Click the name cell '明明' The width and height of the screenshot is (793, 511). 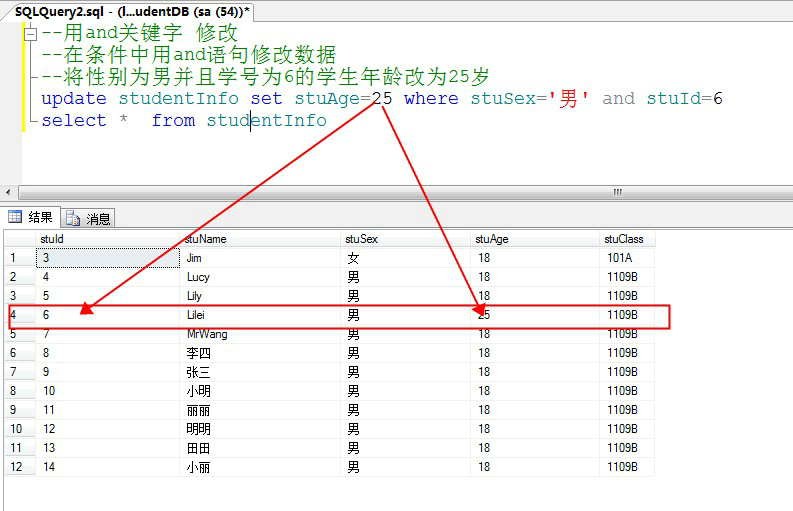click(x=260, y=429)
